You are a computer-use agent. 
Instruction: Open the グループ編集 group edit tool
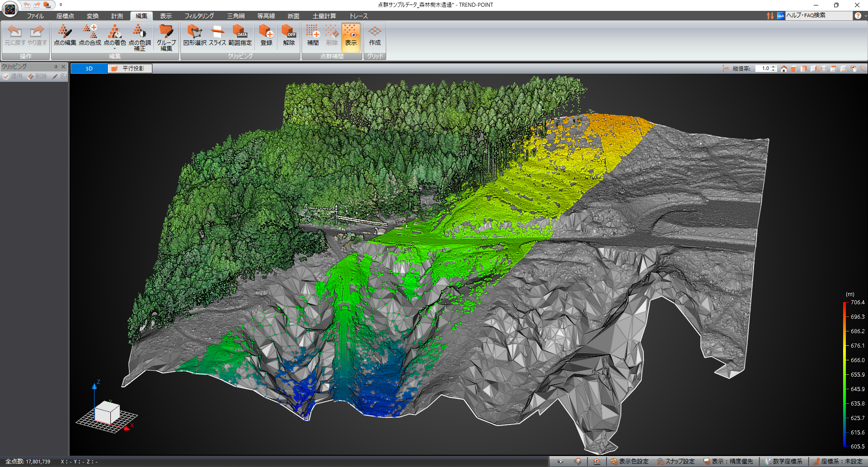tap(166, 38)
